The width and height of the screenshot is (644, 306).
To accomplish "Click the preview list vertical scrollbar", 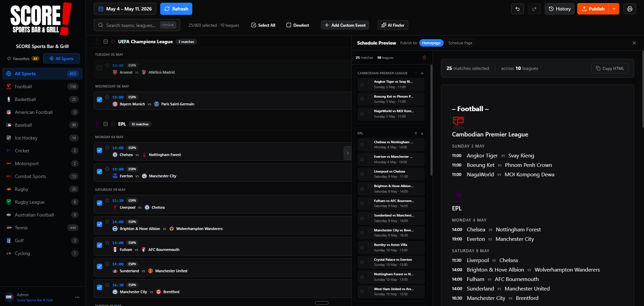I will (431, 120).
